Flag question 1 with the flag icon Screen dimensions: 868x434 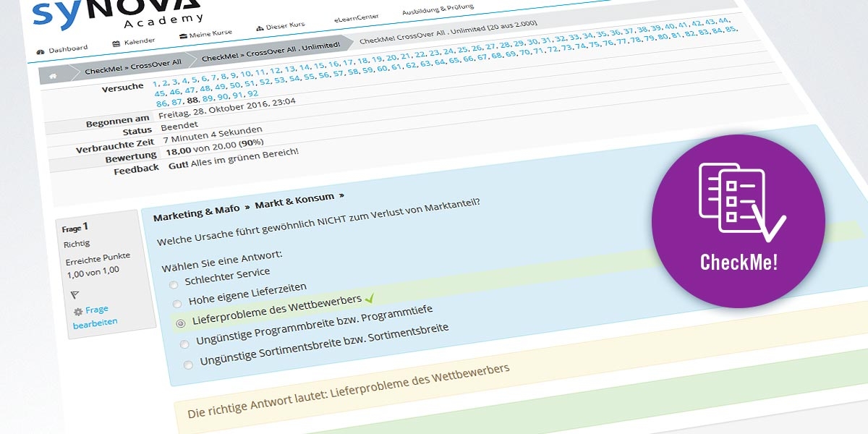click(75, 294)
